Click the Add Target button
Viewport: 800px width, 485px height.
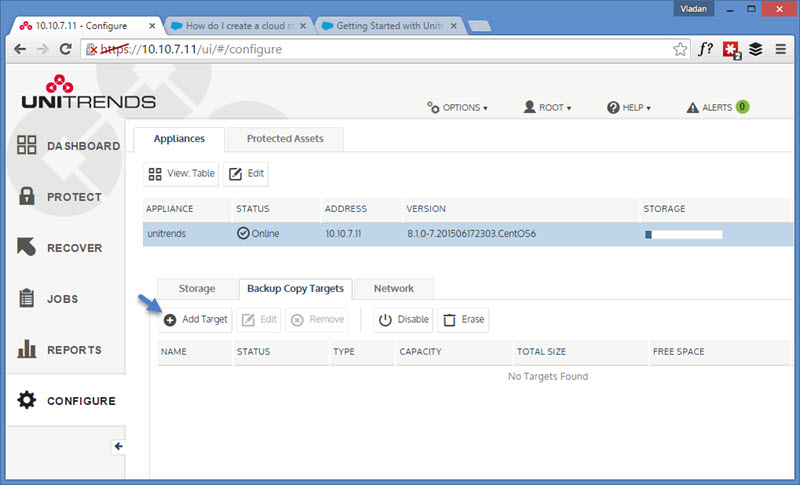(195, 320)
